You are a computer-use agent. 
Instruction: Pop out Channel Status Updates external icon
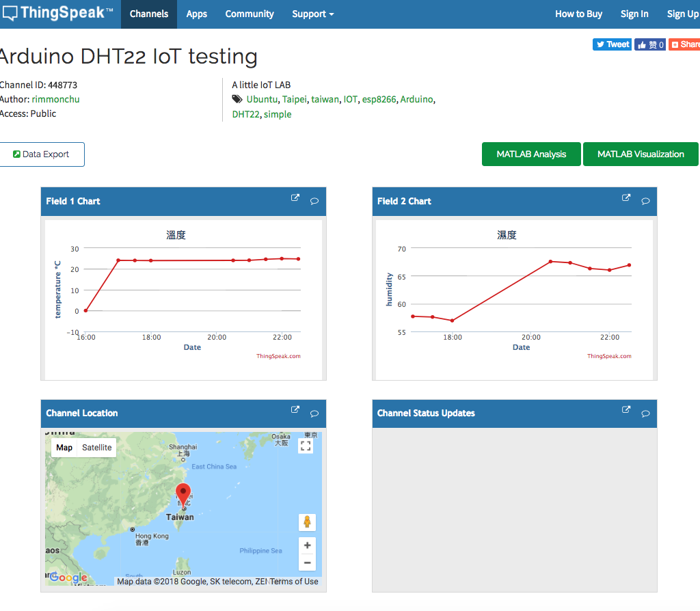[x=626, y=409]
